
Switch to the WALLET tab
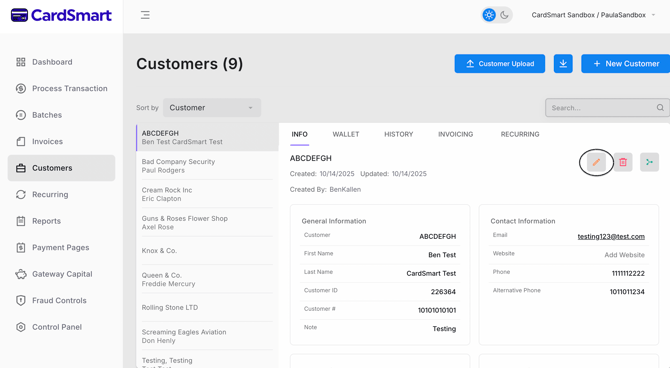pyautogui.click(x=346, y=134)
